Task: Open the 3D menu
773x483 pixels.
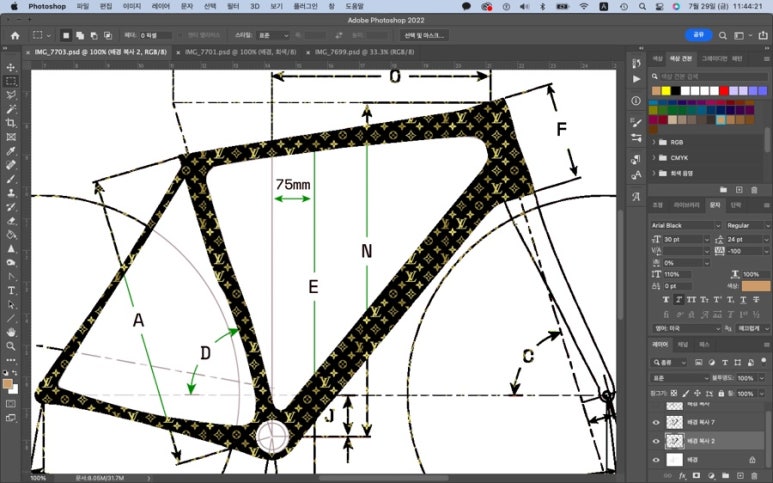Action: (x=255, y=6)
